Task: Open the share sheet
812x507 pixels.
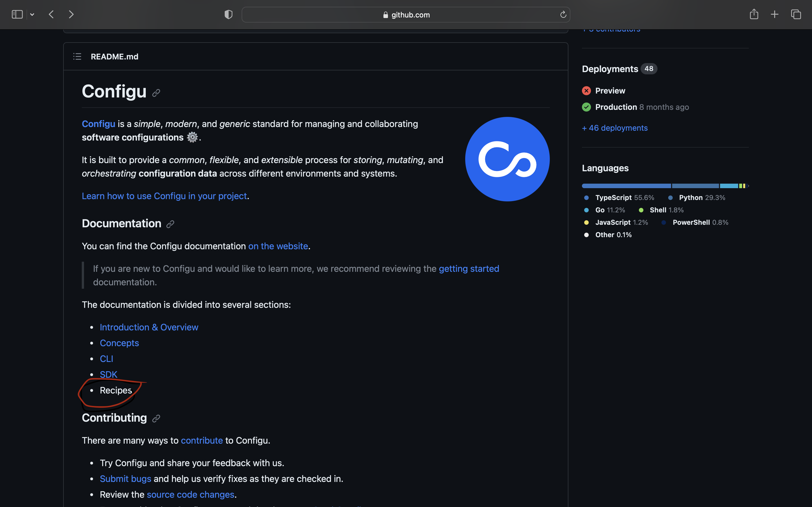Action: (754, 14)
